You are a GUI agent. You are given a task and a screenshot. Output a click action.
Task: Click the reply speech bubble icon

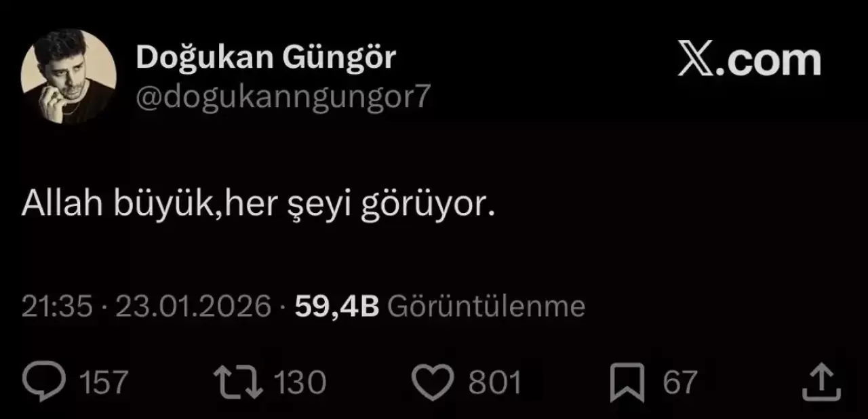click(x=44, y=382)
